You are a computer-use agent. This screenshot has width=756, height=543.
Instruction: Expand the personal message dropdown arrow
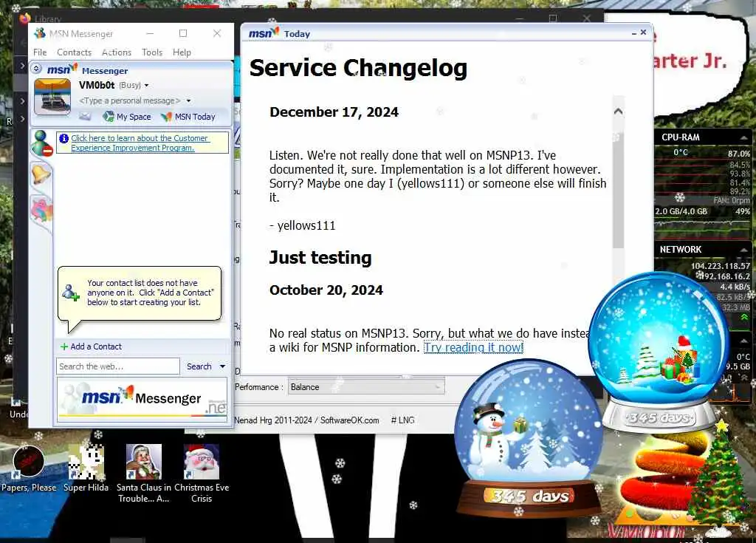188,101
